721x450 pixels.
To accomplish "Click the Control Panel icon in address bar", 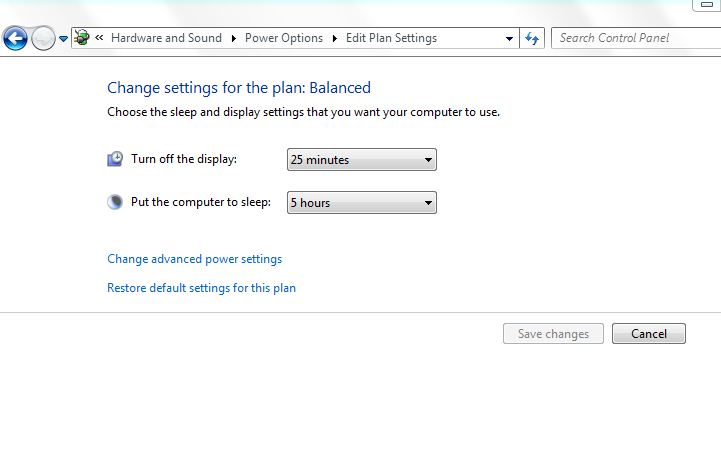I will click(x=82, y=38).
